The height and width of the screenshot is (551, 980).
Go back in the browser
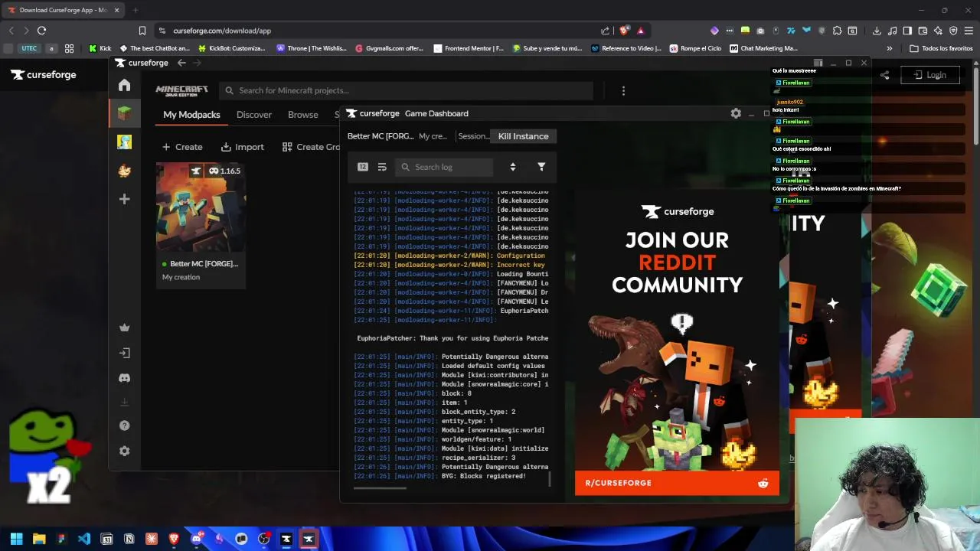(x=11, y=31)
